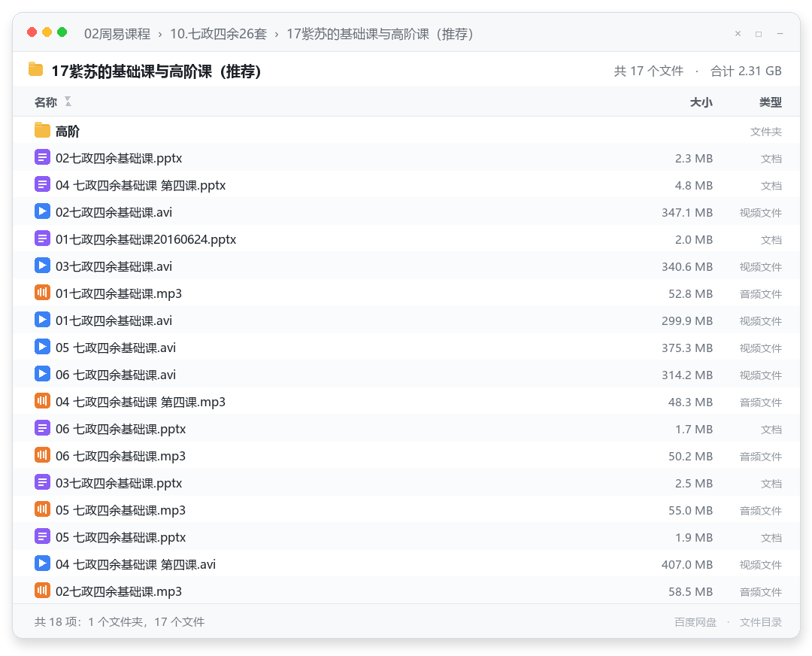This screenshot has width=812, height=656.
Task: Click the 合计 2.31 GB total size
Action: click(x=746, y=71)
